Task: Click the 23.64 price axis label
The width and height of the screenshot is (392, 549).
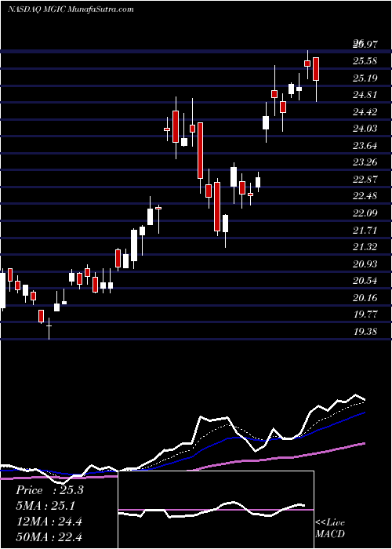Action: [x=365, y=146]
